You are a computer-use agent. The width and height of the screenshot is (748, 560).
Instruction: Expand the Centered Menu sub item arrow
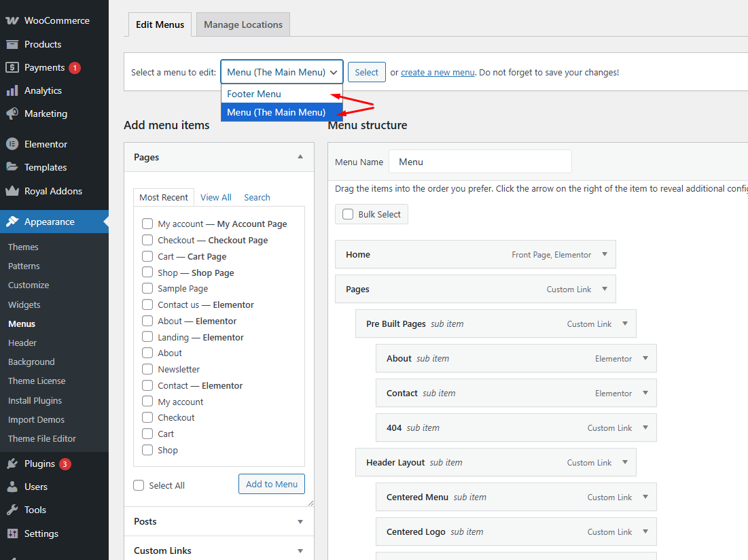pyautogui.click(x=645, y=497)
